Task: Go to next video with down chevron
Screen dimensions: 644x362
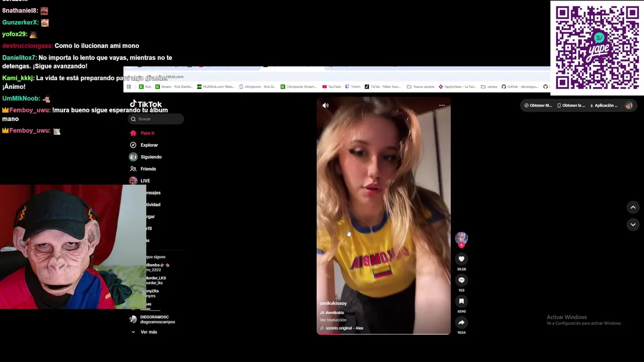Action: [x=633, y=224]
